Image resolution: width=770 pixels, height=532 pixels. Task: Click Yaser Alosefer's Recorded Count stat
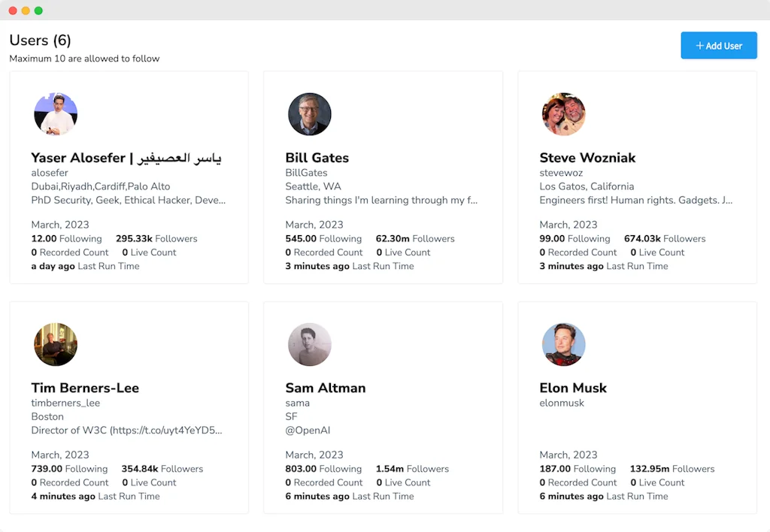[x=69, y=252]
